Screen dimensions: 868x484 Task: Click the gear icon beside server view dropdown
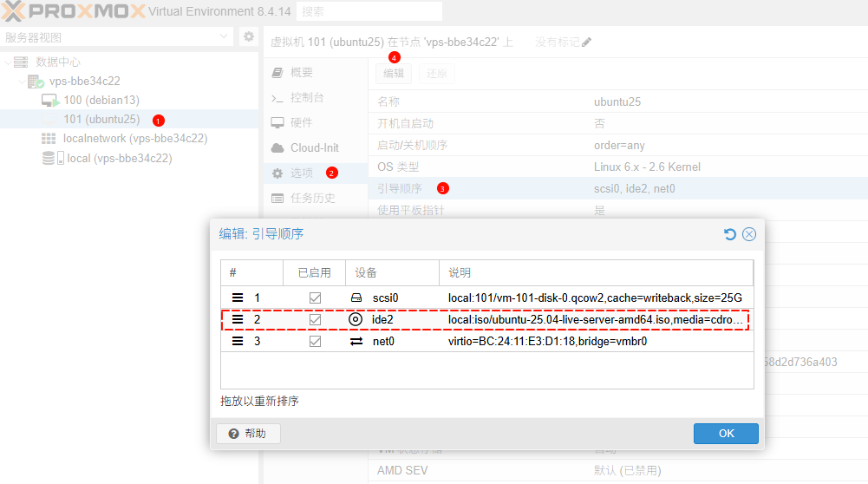248,36
